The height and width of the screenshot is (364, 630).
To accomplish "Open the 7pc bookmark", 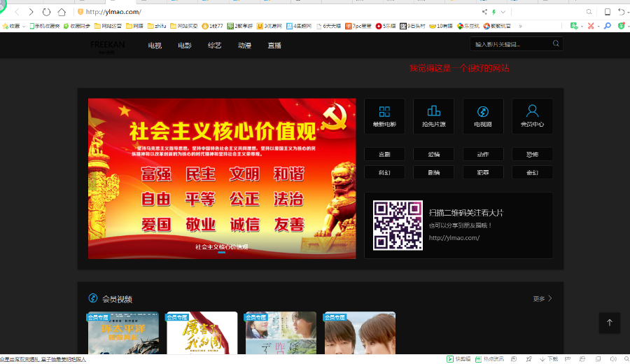I will point(358,26).
